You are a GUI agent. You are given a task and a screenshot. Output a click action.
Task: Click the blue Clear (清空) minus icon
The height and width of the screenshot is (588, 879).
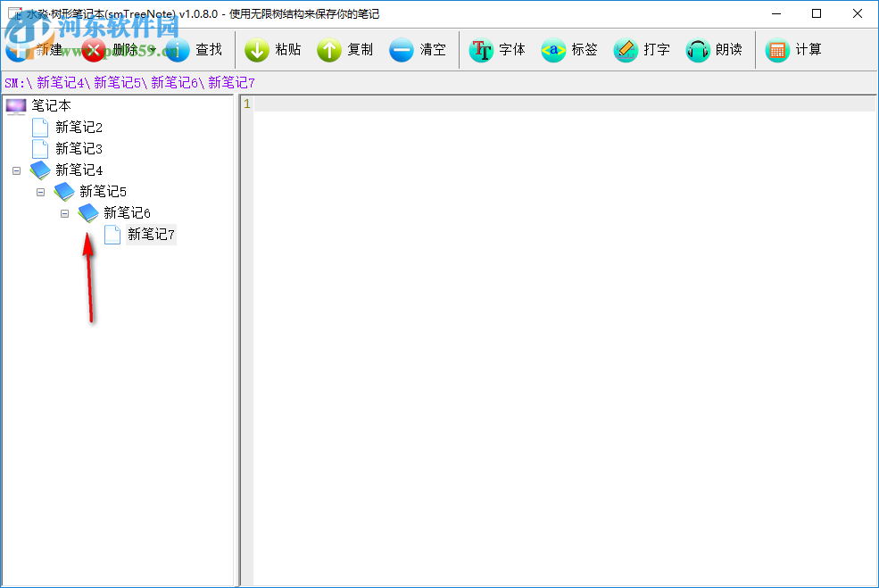point(402,51)
